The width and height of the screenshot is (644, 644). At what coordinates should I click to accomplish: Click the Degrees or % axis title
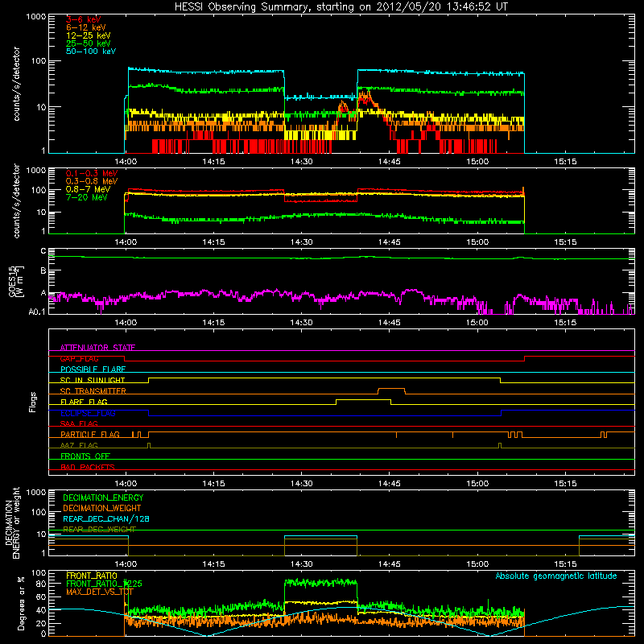tap(21, 603)
